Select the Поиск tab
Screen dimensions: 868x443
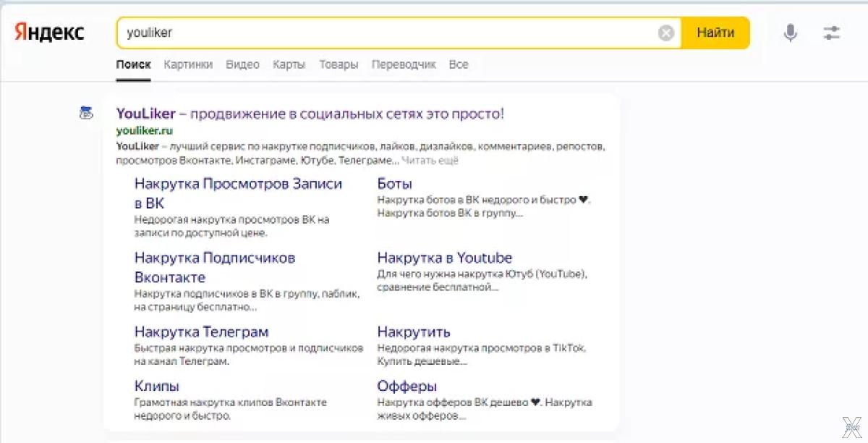(133, 64)
